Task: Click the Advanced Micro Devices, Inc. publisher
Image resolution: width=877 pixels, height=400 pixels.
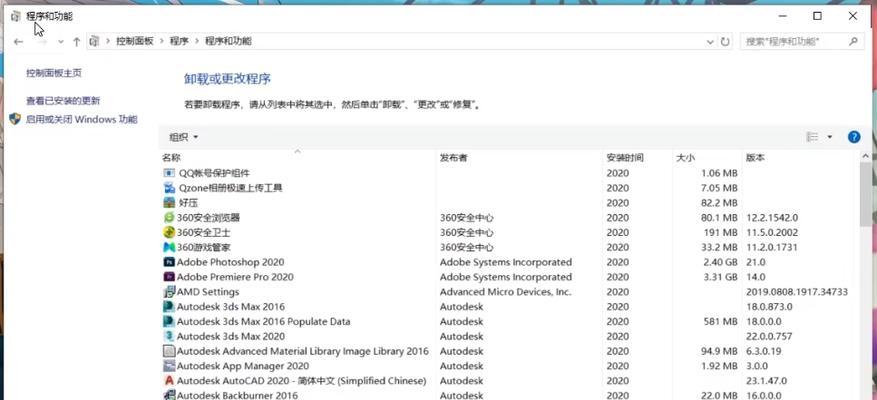Action: tap(506, 291)
